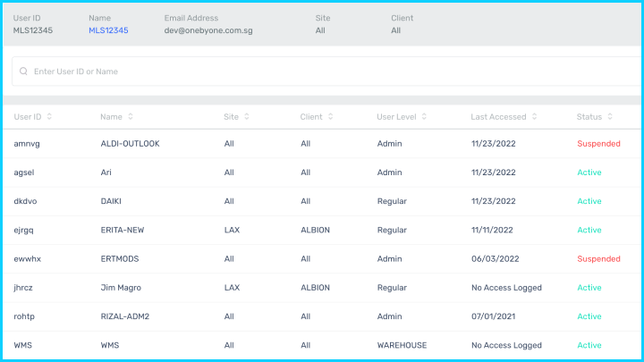The image size is (644, 362).
Task: Select the WMS warehouse user row
Action: (109, 345)
